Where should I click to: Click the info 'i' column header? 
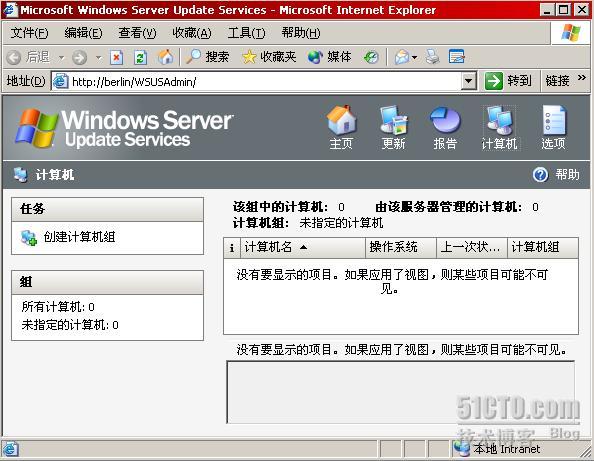pos(231,248)
